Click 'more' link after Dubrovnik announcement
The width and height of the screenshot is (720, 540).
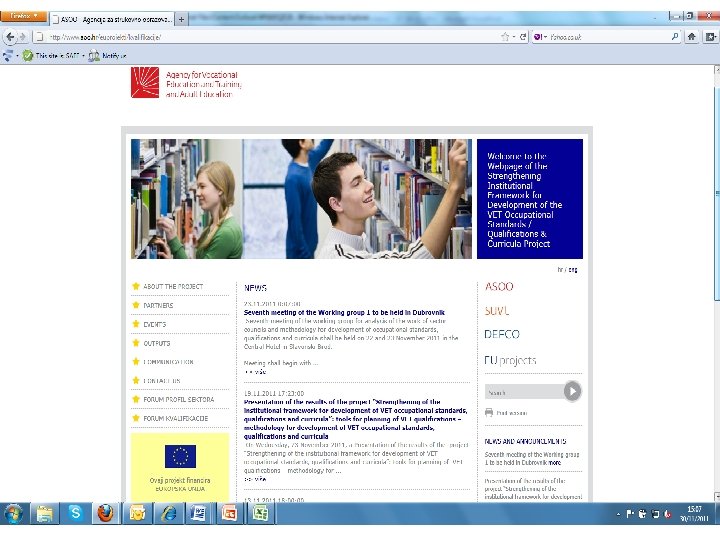pyautogui.click(x=555, y=463)
